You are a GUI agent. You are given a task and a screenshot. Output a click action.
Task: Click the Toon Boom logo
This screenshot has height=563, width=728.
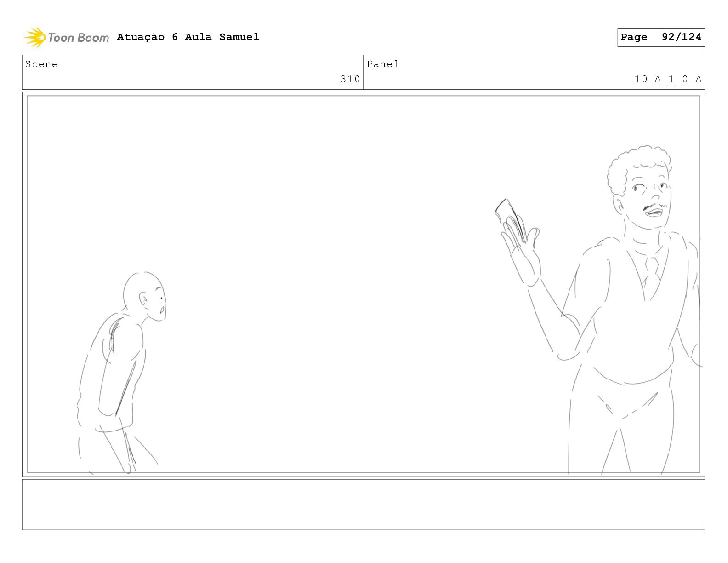click(x=66, y=37)
